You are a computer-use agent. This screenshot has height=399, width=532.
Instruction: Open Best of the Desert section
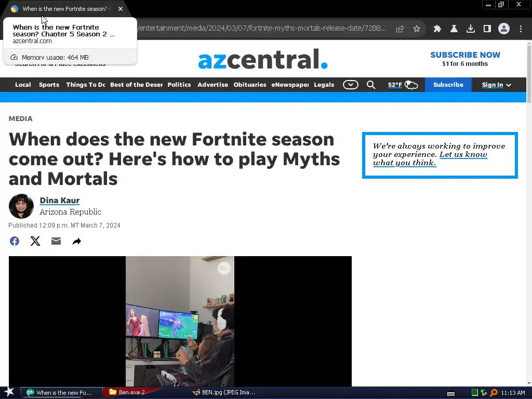(x=137, y=85)
